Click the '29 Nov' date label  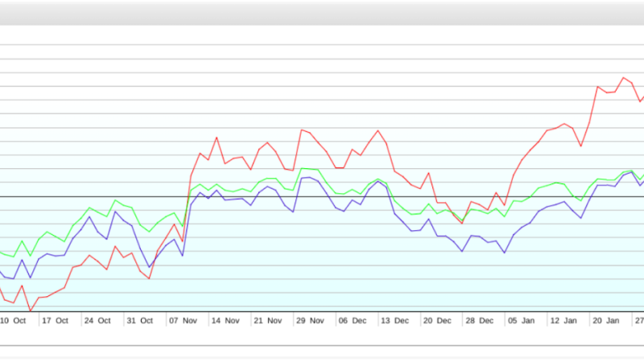pos(309,320)
